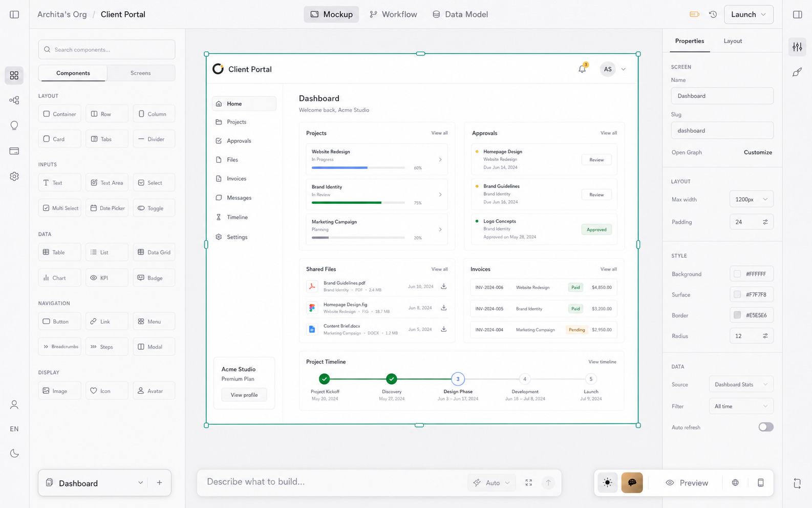Download Brand Guidelines.pdf file
The height and width of the screenshot is (508, 812).
tap(443, 286)
